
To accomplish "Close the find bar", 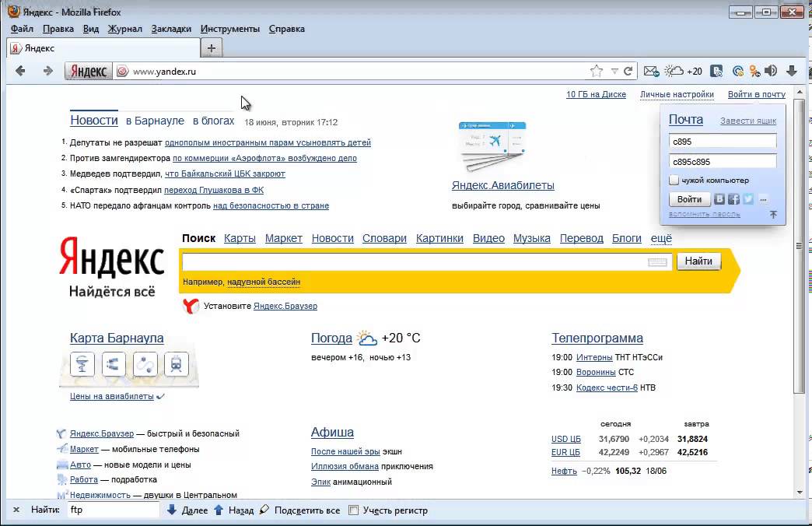I will [x=16, y=510].
